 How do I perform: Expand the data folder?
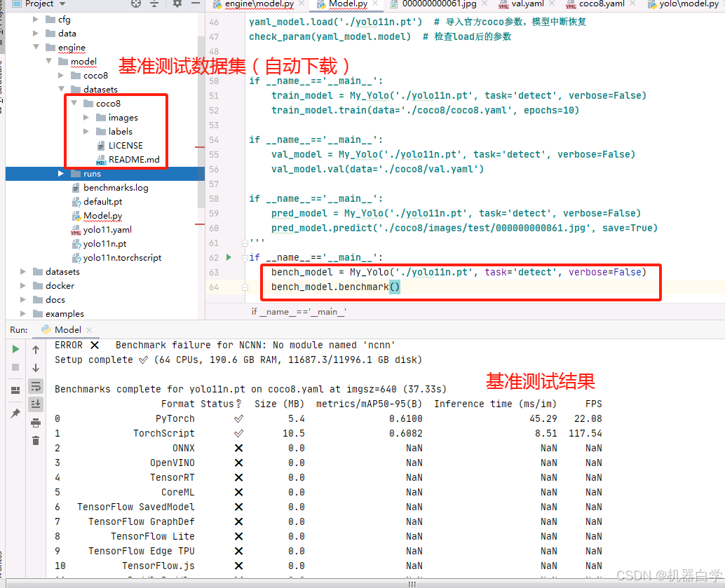[x=36, y=33]
